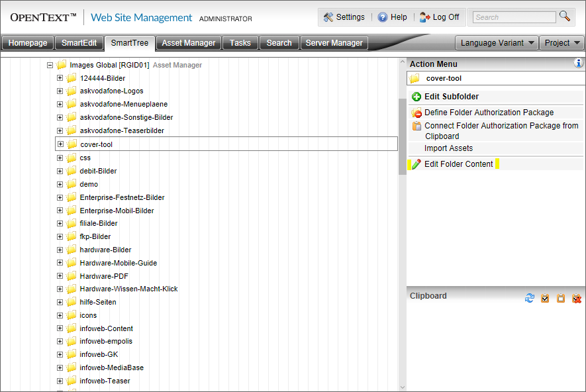Image resolution: width=586 pixels, height=392 pixels.
Task: Click the clipboard select-all checkmark icon
Action: (x=545, y=298)
